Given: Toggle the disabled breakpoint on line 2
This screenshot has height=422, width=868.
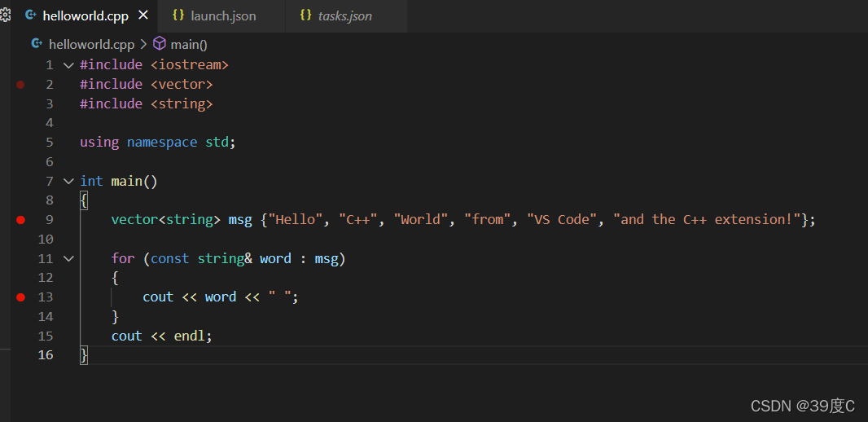Looking at the screenshot, I should pos(20,85).
